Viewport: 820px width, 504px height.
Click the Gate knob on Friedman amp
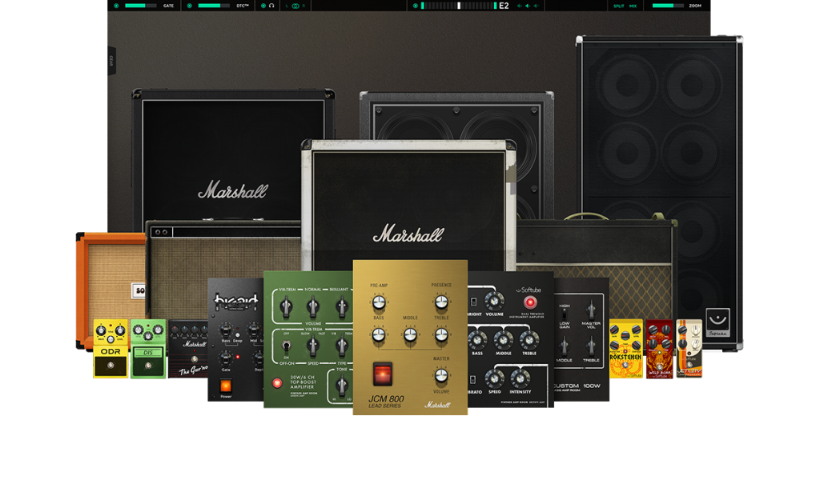(225, 358)
